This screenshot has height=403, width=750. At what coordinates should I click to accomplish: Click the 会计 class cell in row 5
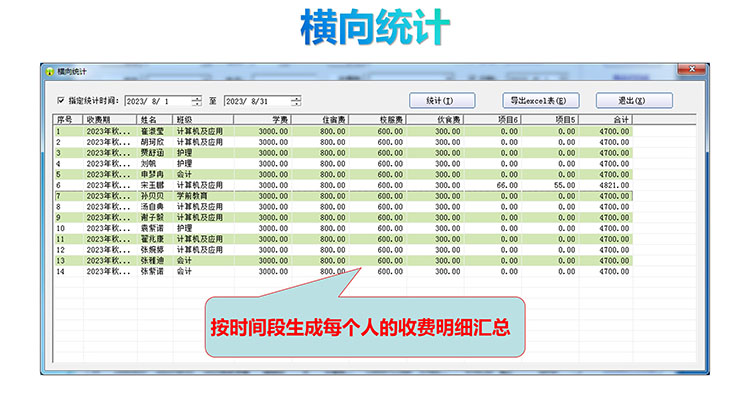(184, 174)
